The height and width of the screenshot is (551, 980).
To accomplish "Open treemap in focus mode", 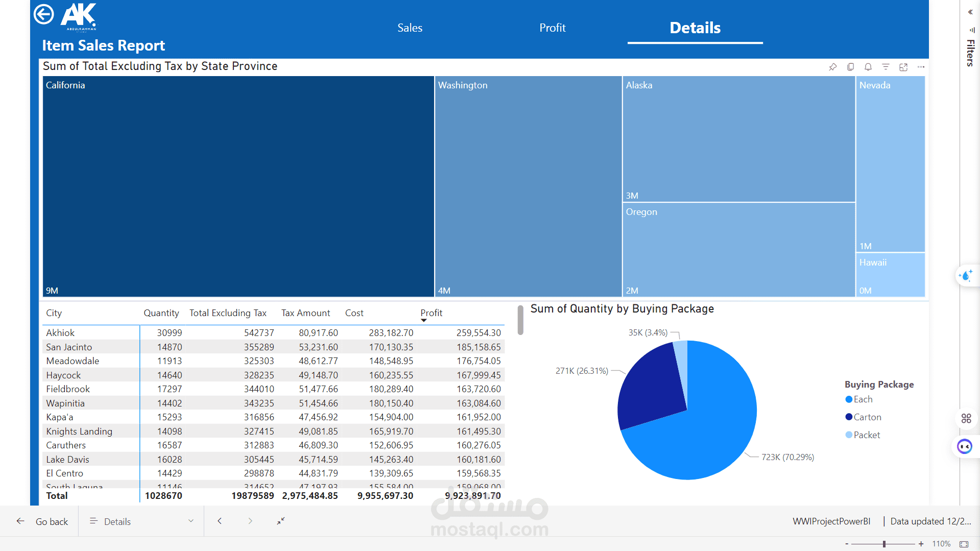I will coord(903,67).
